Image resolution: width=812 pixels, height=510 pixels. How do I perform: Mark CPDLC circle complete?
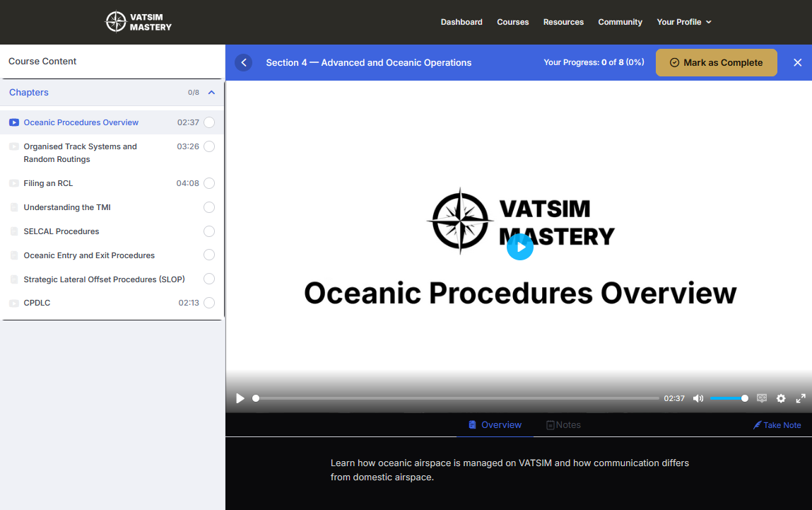(209, 303)
